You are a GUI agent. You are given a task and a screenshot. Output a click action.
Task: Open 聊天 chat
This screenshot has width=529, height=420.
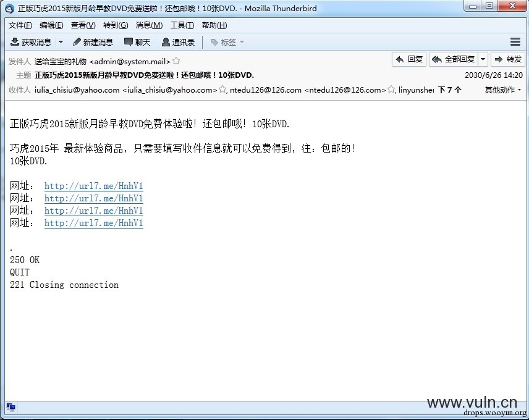tap(137, 42)
